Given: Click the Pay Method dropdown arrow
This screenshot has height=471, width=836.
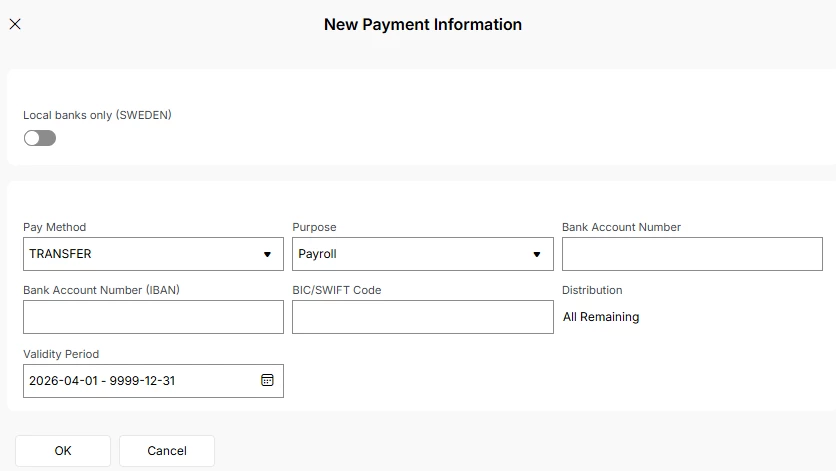Looking at the screenshot, I should [267, 254].
